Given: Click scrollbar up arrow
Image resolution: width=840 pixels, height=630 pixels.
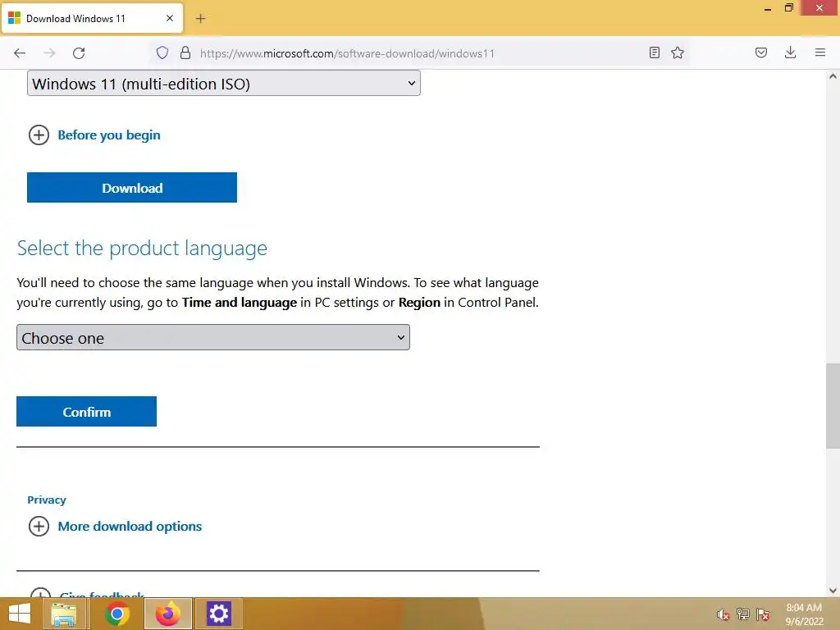Looking at the screenshot, I should (x=833, y=76).
